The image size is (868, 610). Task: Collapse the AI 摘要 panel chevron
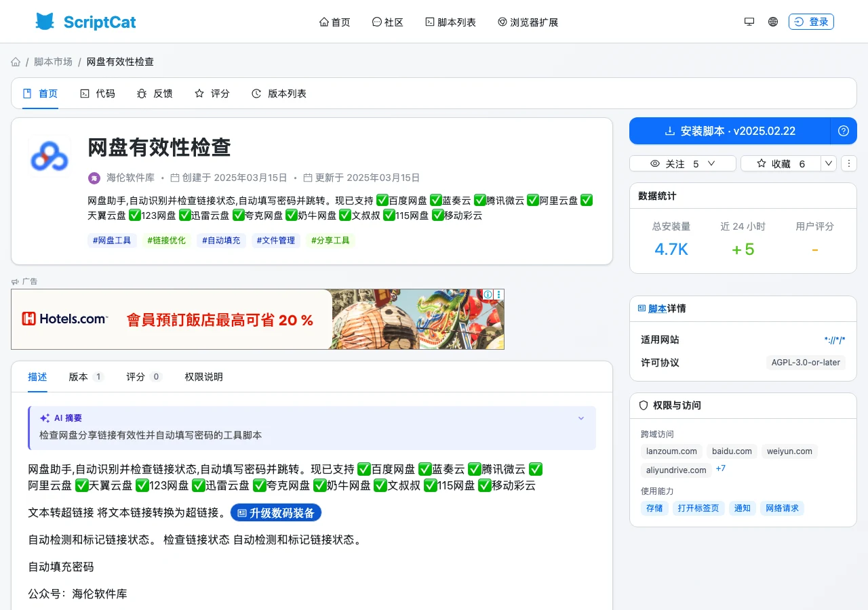[581, 418]
